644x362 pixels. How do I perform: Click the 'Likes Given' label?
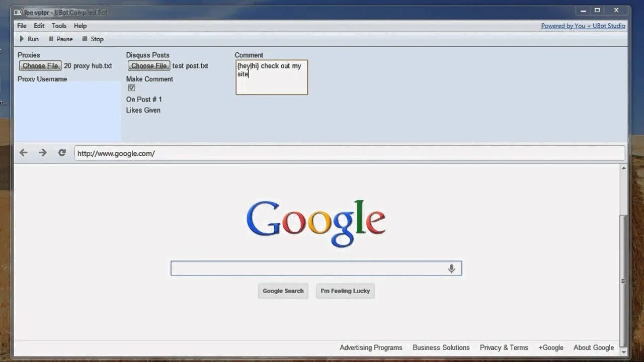143,110
